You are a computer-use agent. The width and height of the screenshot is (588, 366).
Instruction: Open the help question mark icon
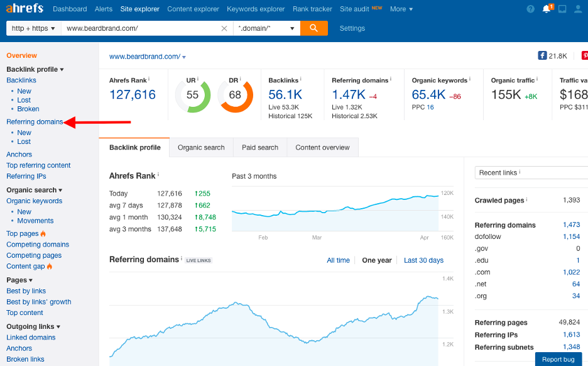pyautogui.click(x=530, y=9)
